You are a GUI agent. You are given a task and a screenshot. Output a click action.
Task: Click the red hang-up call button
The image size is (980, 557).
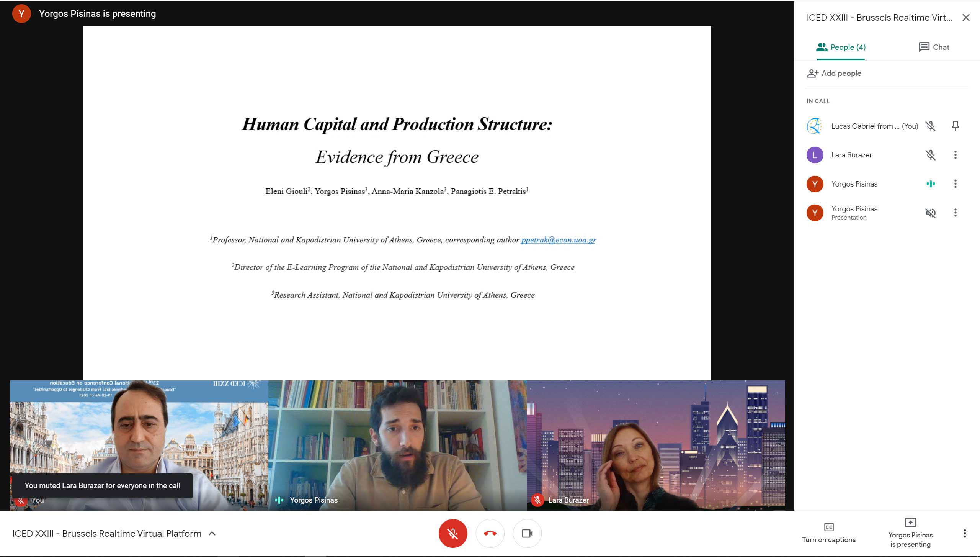point(490,533)
